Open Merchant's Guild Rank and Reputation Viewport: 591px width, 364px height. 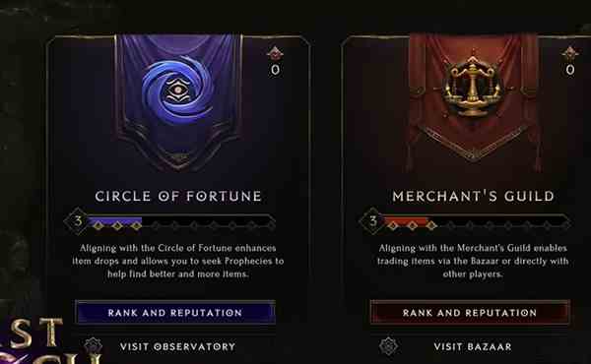(470, 313)
